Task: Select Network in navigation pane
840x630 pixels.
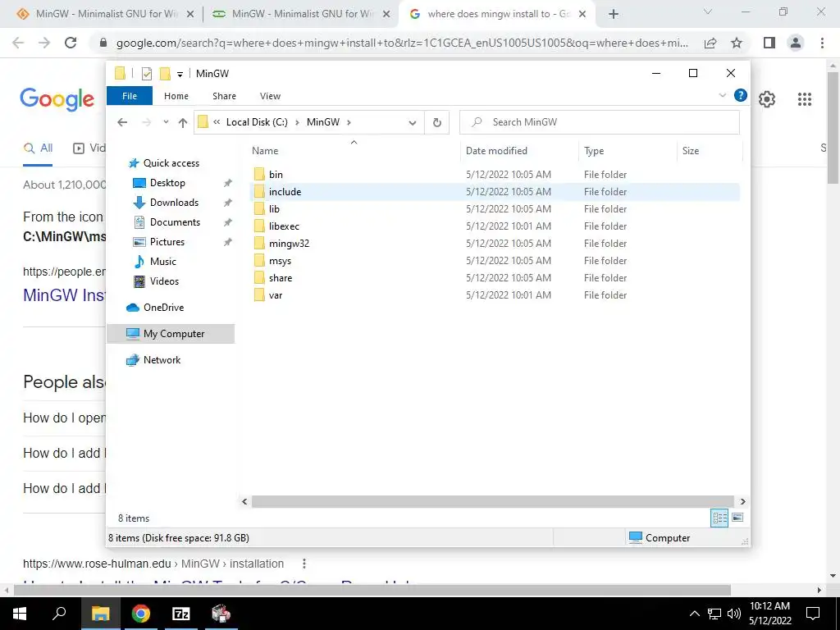Action: tap(162, 360)
